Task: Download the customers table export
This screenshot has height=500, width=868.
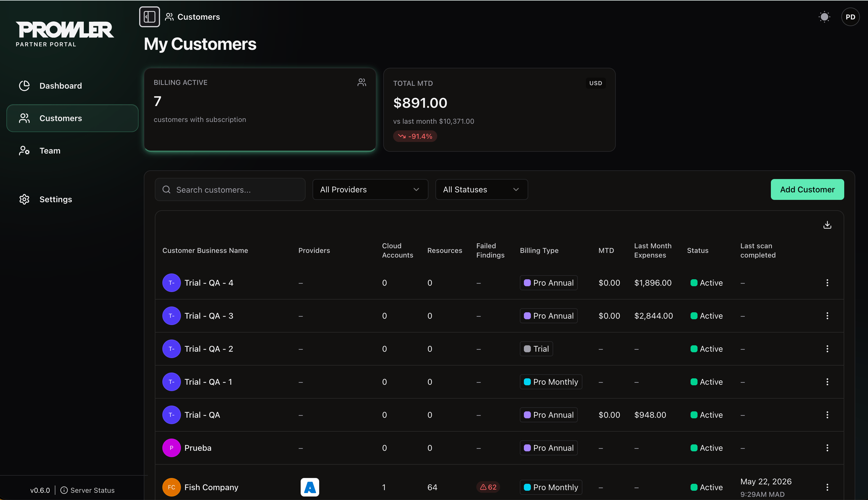Action: 827,225
